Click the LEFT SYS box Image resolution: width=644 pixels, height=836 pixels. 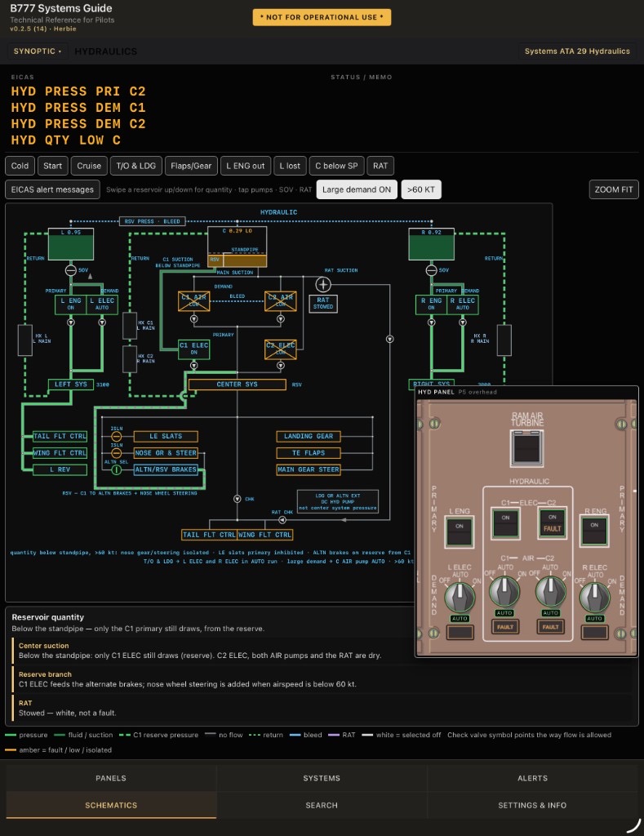coord(71,385)
